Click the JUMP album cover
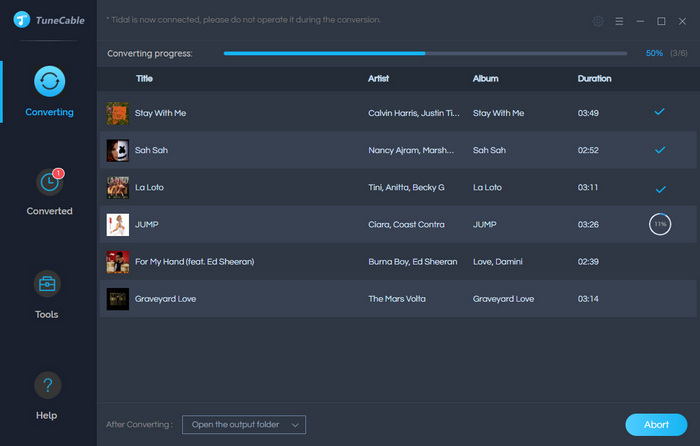 tap(118, 225)
